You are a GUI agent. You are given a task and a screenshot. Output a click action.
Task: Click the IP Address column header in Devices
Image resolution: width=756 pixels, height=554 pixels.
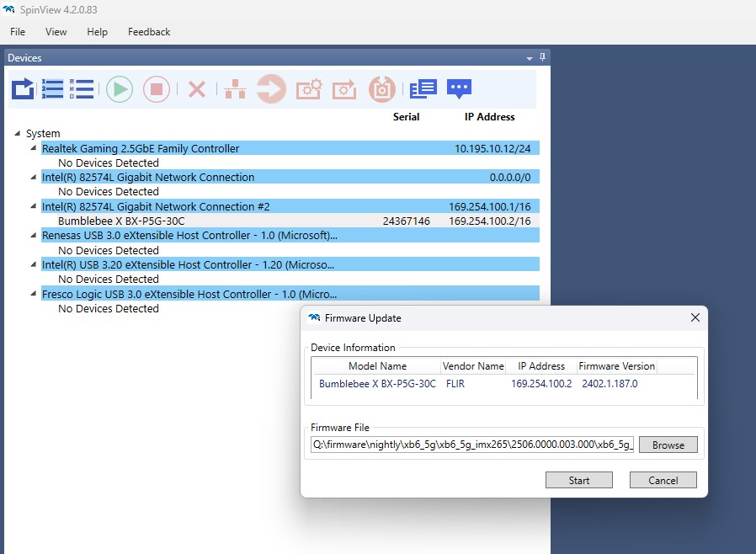[x=489, y=117]
